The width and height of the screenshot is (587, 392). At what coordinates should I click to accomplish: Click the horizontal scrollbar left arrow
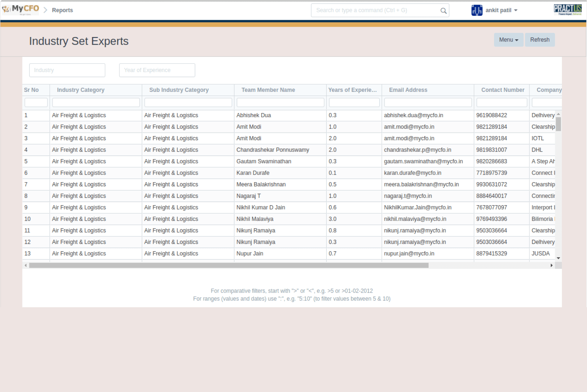pyautogui.click(x=26, y=265)
